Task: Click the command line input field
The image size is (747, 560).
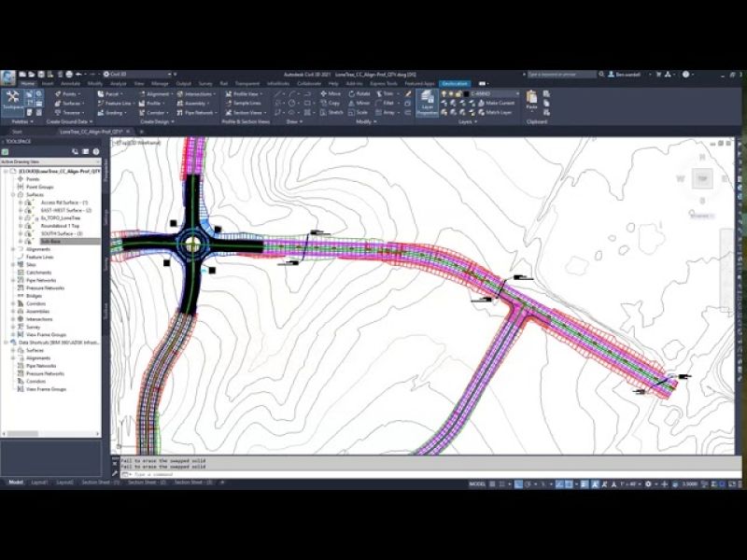Action: pyautogui.click(x=429, y=474)
